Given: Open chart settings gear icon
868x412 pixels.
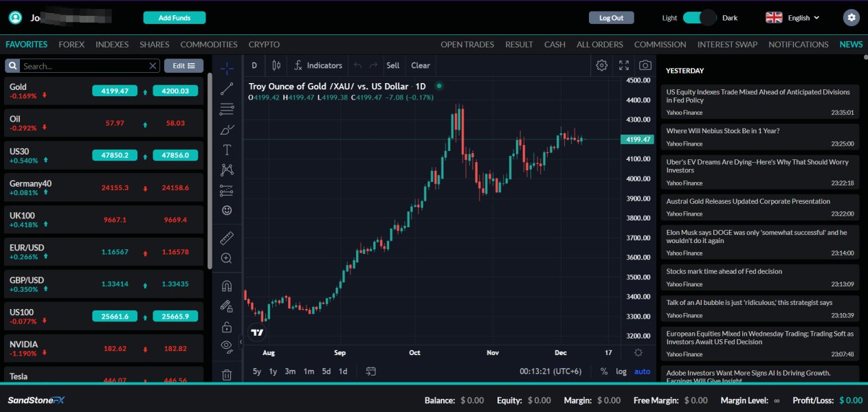Looking at the screenshot, I should pos(601,65).
